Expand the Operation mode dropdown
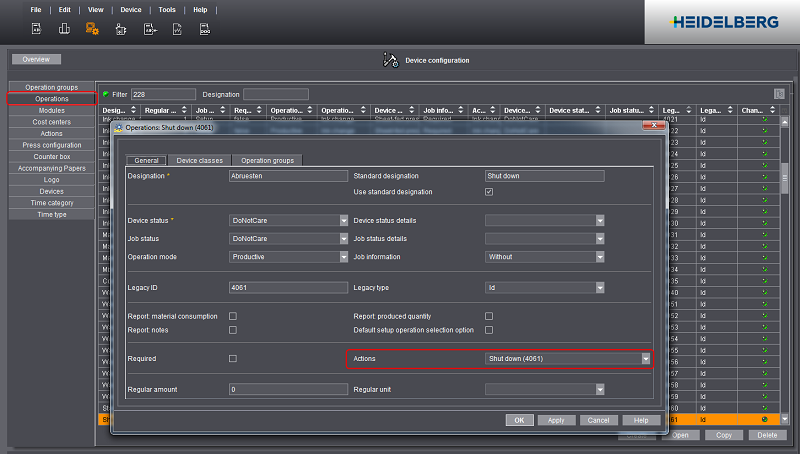The height and width of the screenshot is (454, 800). click(344, 257)
